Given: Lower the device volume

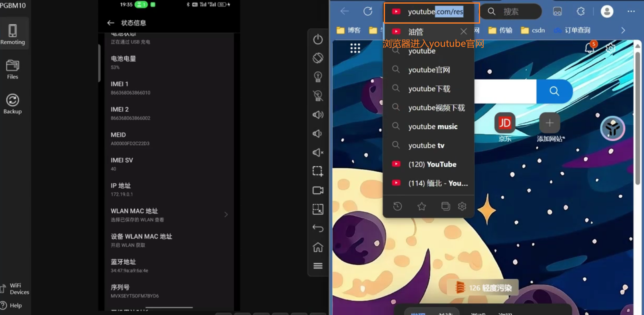Looking at the screenshot, I should (x=318, y=134).
